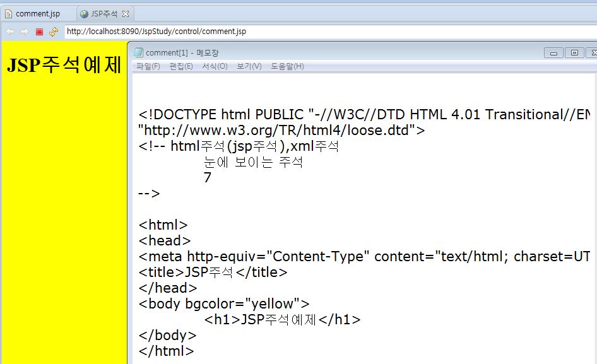Screen dimensions: 597x364
Task: Click the JSP주석예제 heading on yellow page
Action: point(64,65)
